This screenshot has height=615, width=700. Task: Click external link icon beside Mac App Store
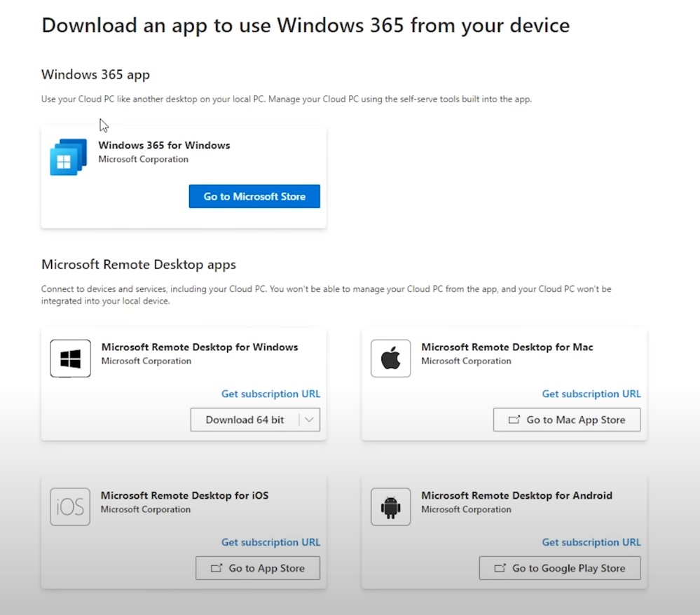click(514, 420)
